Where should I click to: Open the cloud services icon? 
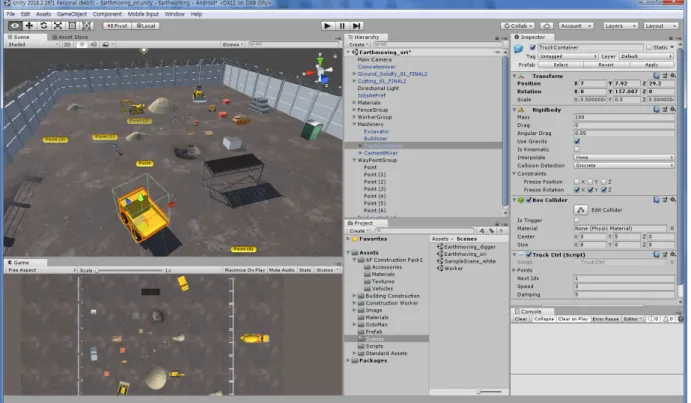tap(546, 26)
